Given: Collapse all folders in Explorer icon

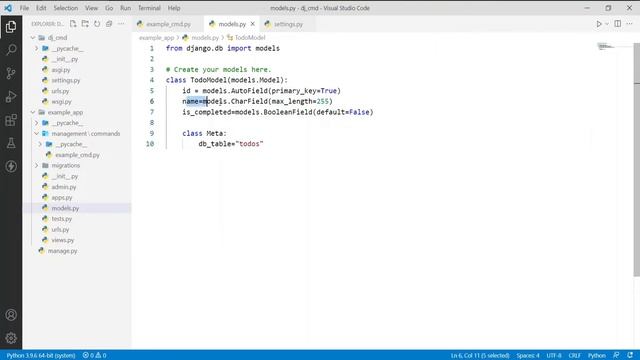Looking at the screenshot, I should pos(109,24).
